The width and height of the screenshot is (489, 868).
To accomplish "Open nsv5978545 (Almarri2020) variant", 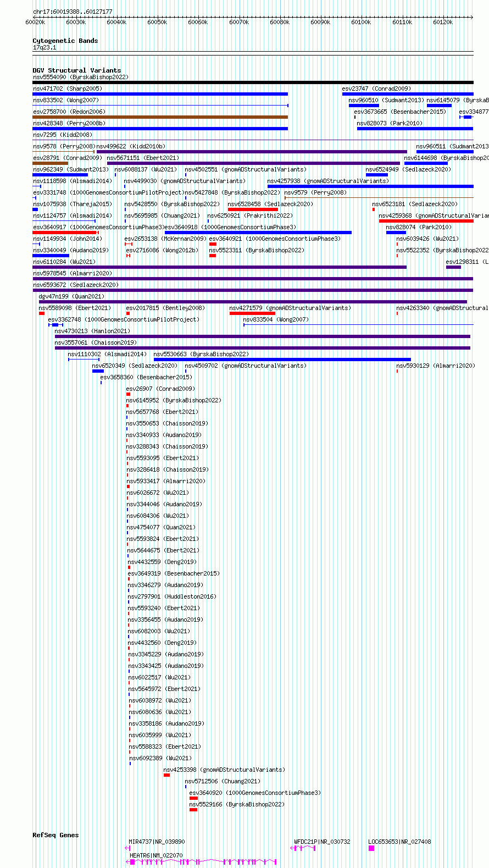I will [72, 273].
